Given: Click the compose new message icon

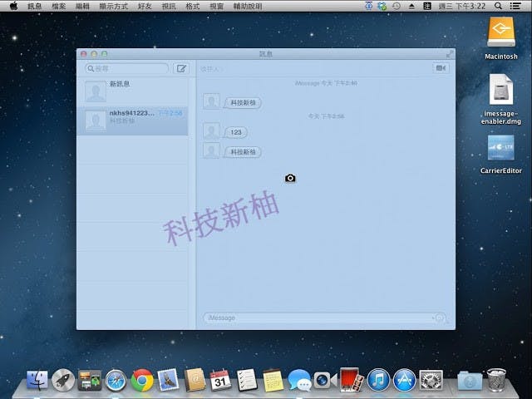Looking at the screenshot, I should (180, 68).
